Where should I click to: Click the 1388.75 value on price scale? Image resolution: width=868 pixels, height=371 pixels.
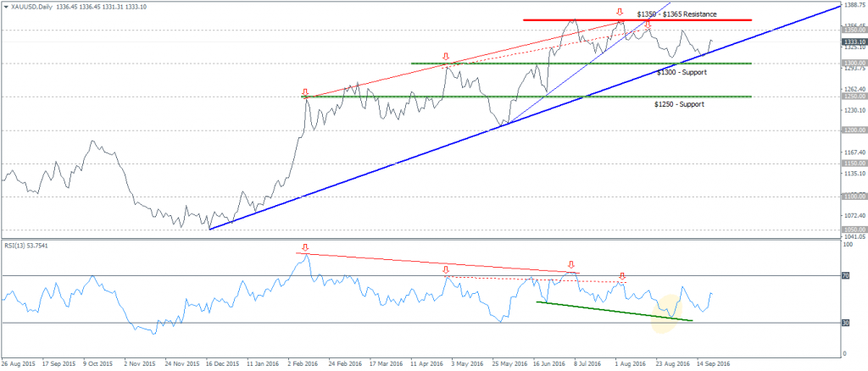pyautogui.click(x=854, y=4)
